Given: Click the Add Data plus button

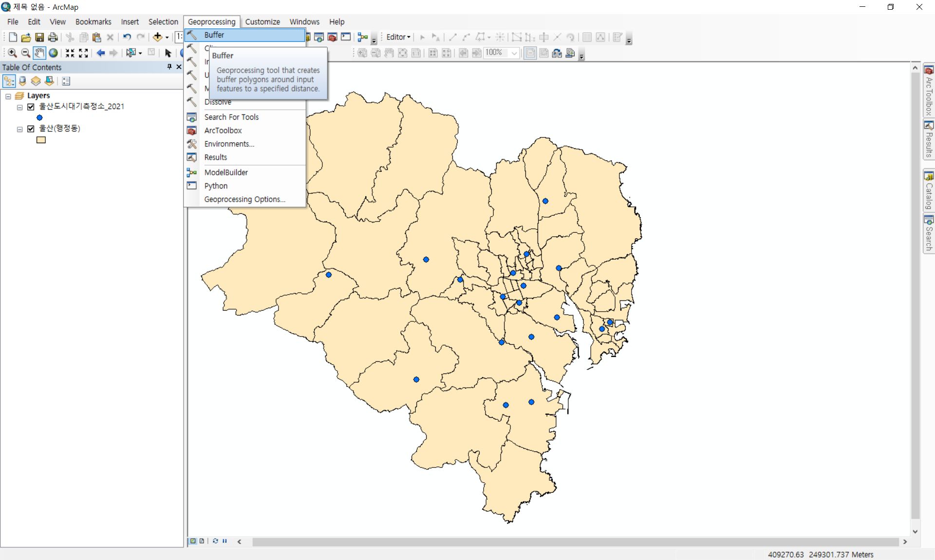Looking at the screenshot, I should (x=157, y=37).
